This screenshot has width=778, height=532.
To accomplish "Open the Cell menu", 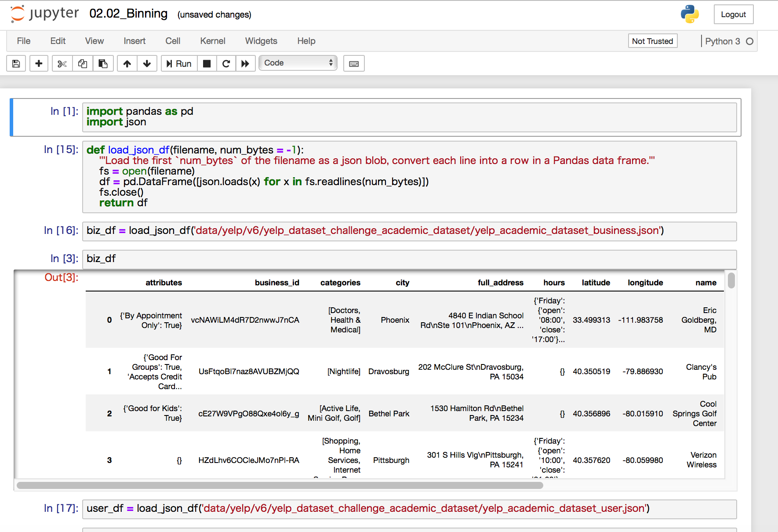I will (173, 41).
